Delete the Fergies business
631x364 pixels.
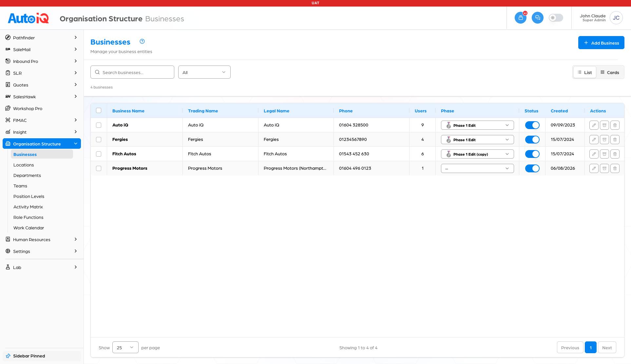coord(615,140)
